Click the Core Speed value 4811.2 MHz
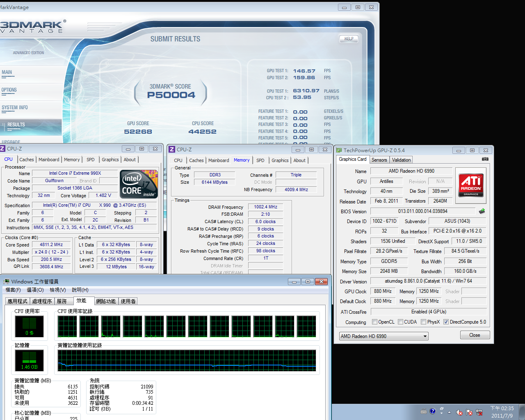525x420 pixels. (51, 244)
